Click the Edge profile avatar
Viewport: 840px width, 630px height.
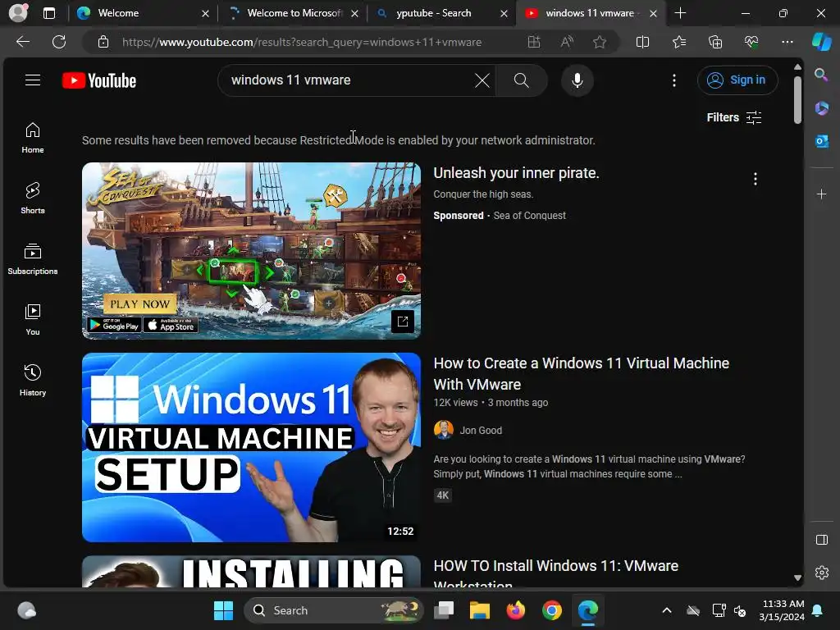click(x=18, y=13)
